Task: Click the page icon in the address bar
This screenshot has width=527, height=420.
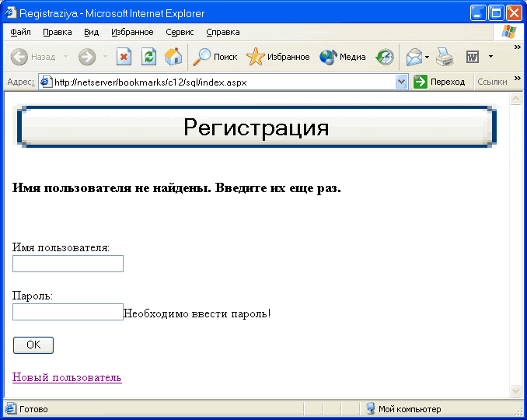Action: point(46,82)
